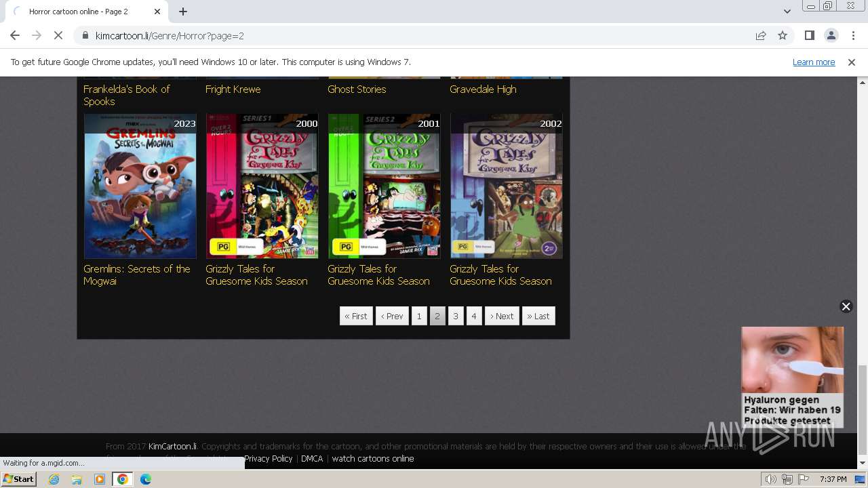The height and width of the screenshot is (488, 868).
Task: Go to Last page of results
Action: pyautogui.click(x=538, y=316)
